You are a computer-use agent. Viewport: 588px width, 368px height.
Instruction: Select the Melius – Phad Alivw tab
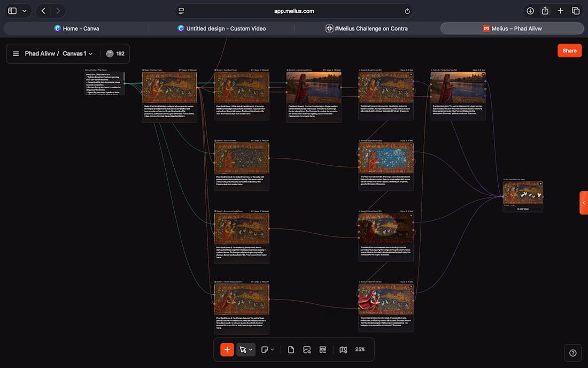pos(512,28)
